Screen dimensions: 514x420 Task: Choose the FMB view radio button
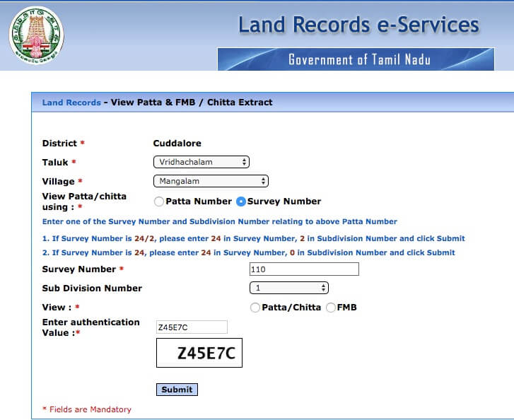coord(330,308)
